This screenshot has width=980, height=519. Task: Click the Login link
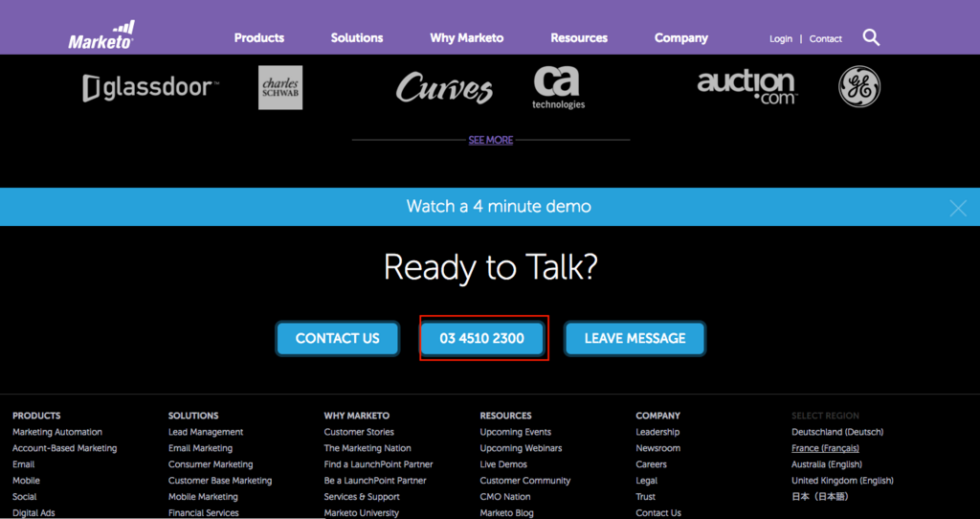pos(781,38)
